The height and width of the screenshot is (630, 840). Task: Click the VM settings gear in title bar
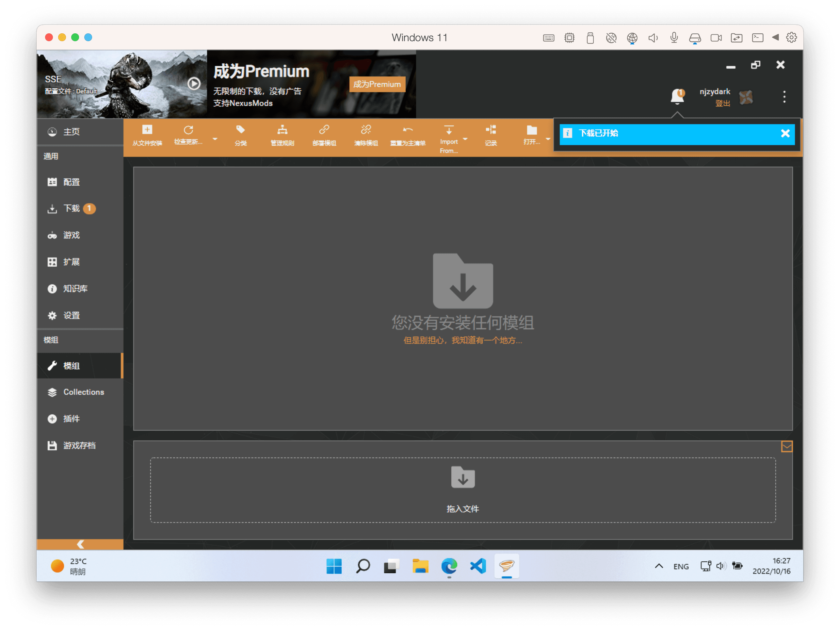coord(791,38)
